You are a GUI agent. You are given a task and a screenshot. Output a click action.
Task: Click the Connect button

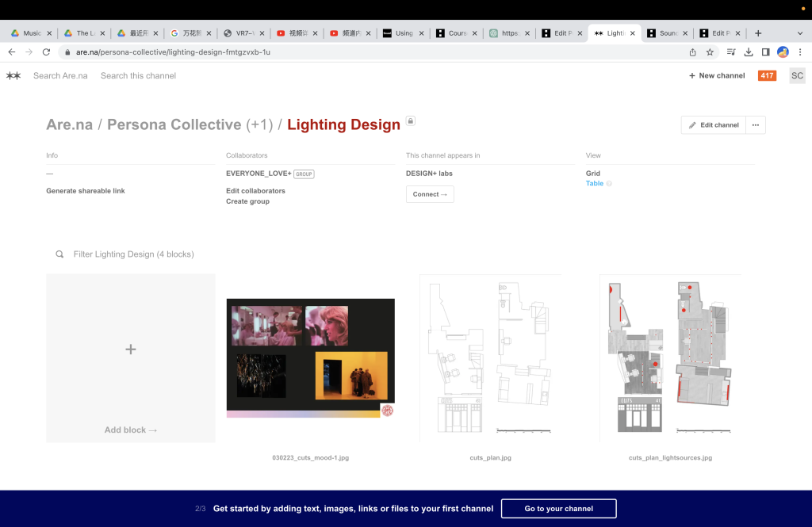430,194
